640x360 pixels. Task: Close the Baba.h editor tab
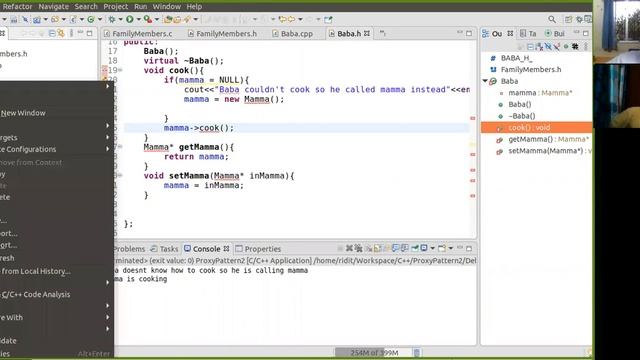pyautogui.click(x=367, y=33)
